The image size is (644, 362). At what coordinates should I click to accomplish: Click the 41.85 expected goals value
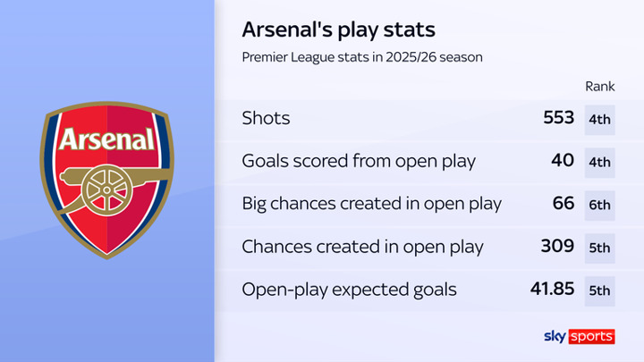(552, 289)
